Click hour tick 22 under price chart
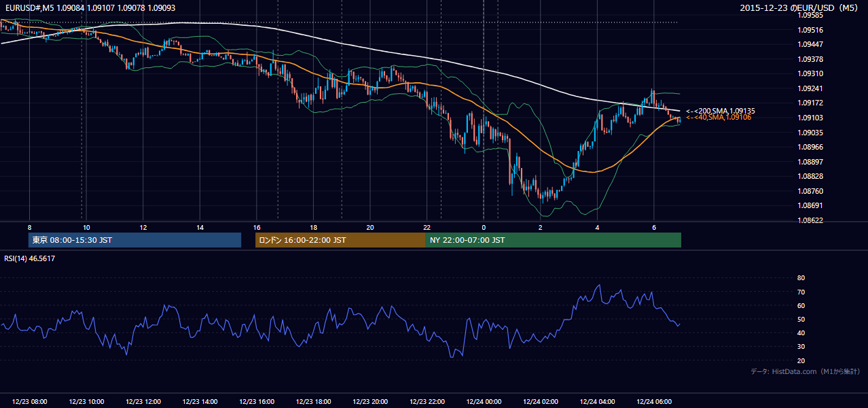 pos(427,227)
